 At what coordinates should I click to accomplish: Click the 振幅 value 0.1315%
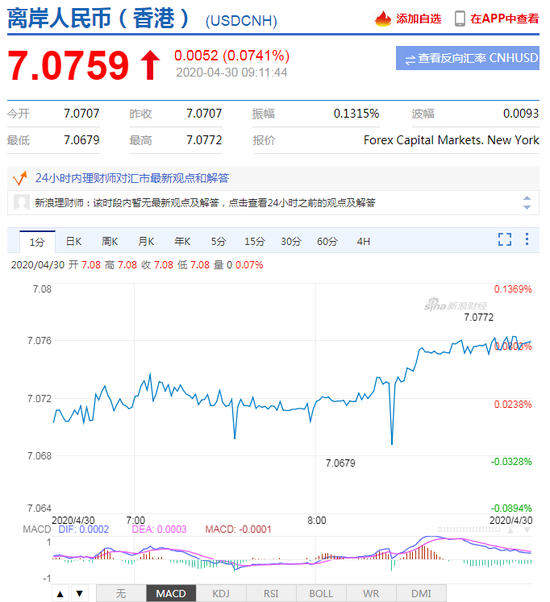356,113
